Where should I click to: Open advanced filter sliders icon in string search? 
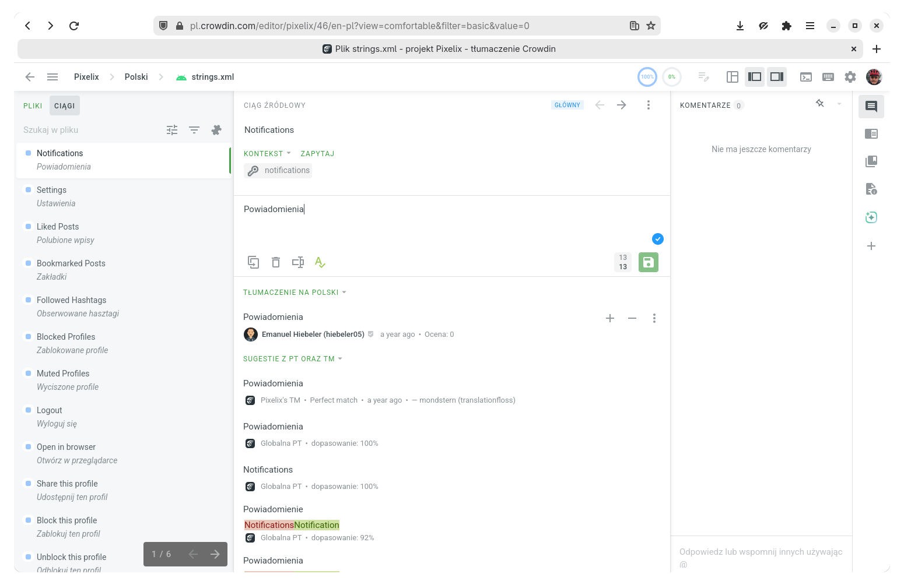[x=172, y=130]
